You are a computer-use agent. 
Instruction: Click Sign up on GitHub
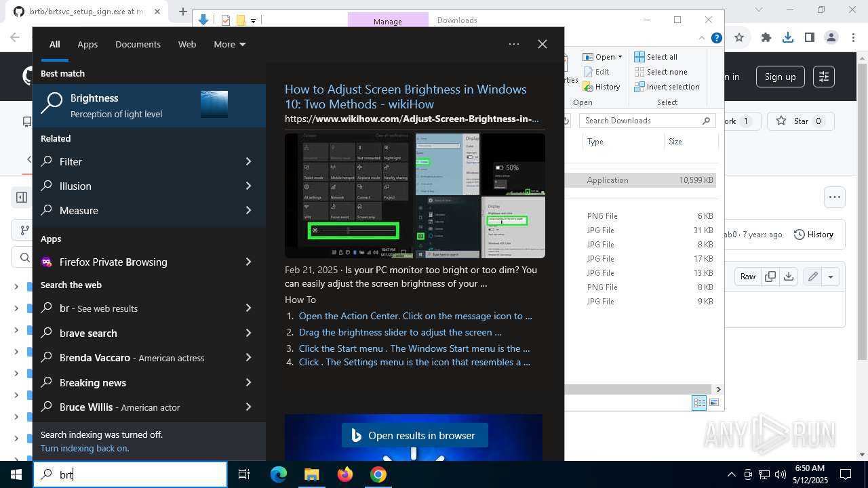click(x=780, y=77)
